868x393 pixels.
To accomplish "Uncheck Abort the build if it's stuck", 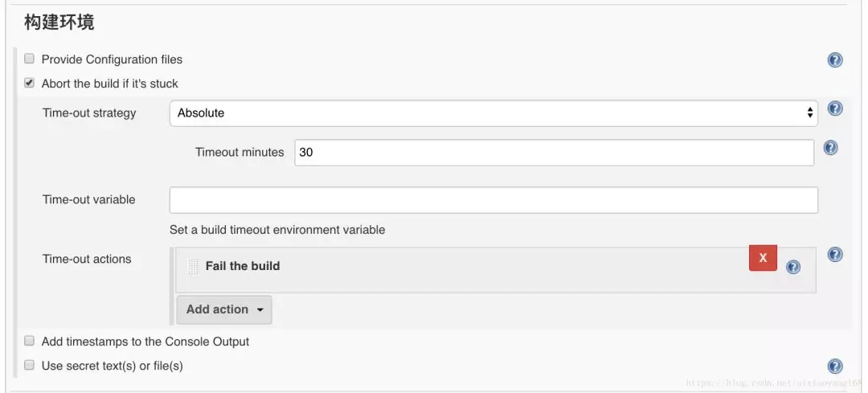I will click(x=30, y=83).
